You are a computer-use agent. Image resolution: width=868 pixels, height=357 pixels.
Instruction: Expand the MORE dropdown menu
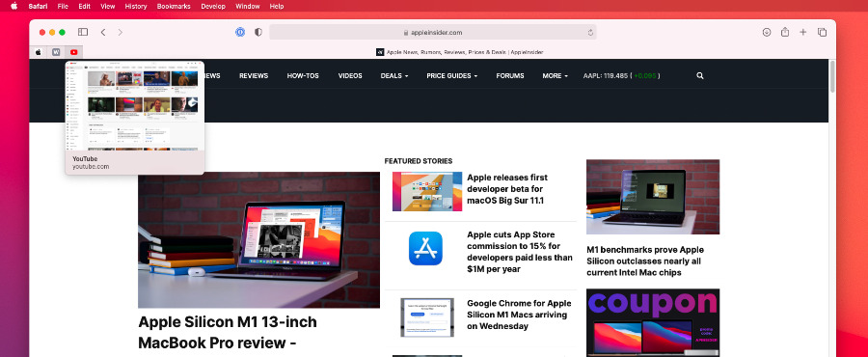[555, 76]
